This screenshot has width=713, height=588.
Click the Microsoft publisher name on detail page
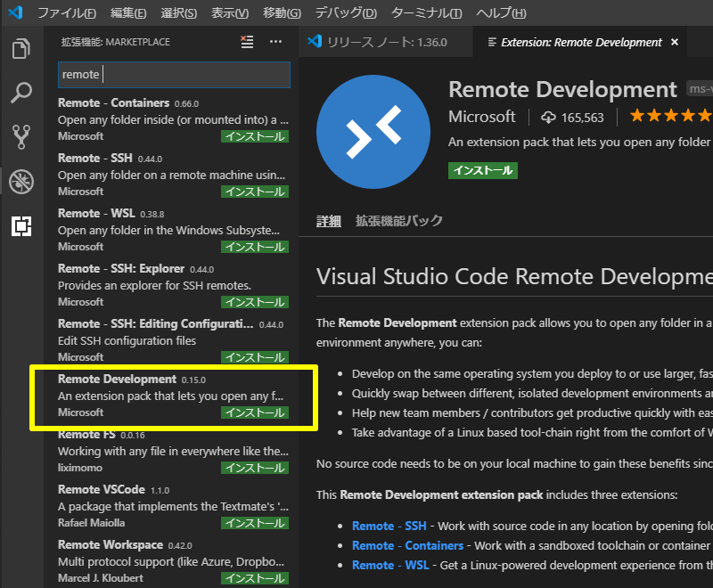click(482, 117)
